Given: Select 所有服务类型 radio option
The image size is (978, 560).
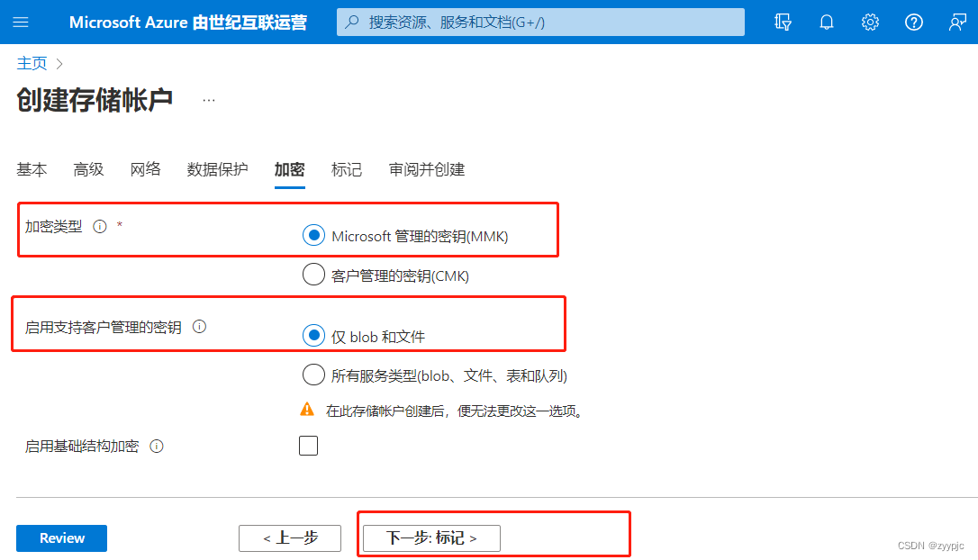Looking at the screenshot, I should (313, 375).
